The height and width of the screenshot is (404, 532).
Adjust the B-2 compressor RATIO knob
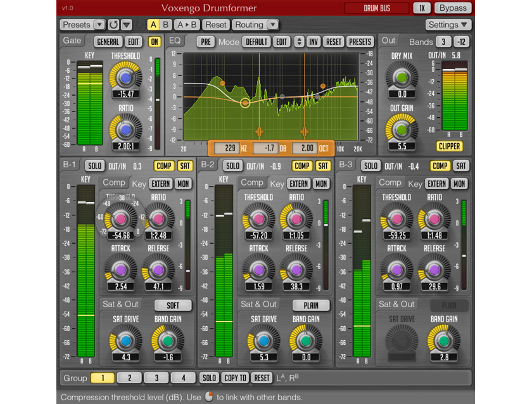[296, 219]
